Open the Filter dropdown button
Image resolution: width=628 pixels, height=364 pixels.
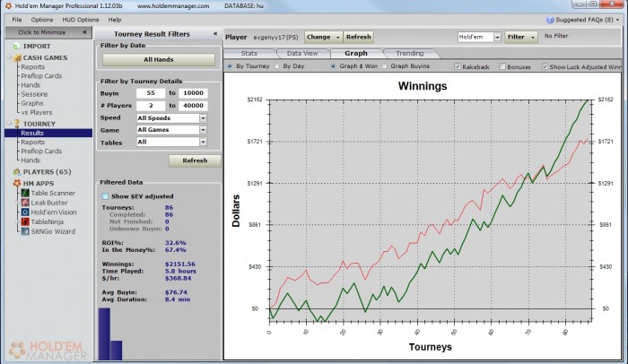521,38
